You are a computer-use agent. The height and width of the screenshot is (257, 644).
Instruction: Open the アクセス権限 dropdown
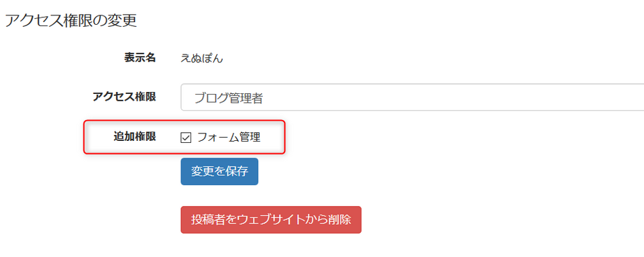(x=412, y=97)
